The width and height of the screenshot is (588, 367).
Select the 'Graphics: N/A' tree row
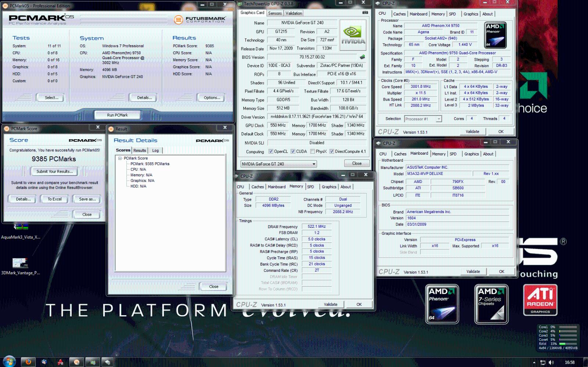point(143,181)
